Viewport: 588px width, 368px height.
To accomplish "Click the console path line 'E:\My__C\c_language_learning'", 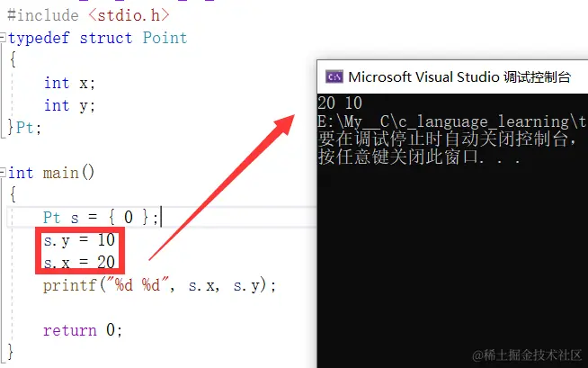I will click(452, 121).
